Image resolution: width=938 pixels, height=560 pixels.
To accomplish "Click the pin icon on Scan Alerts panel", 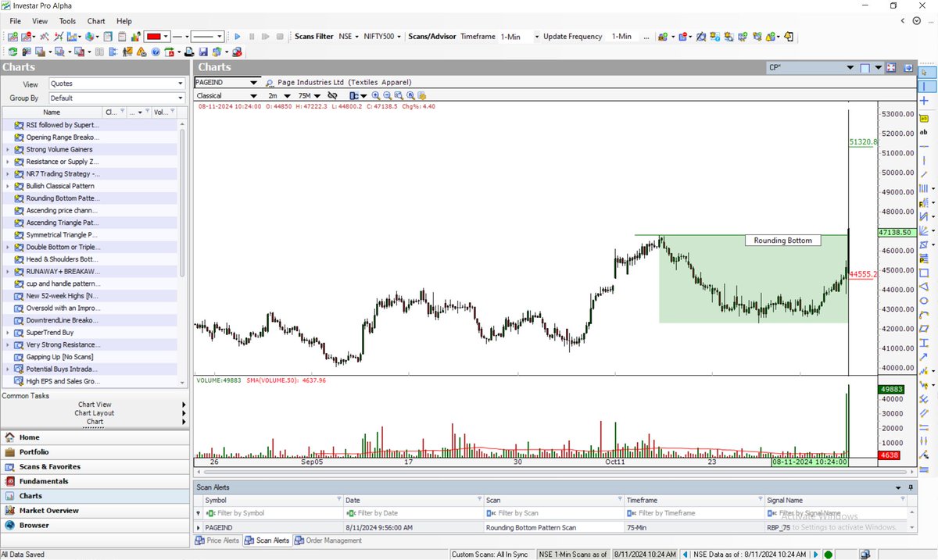I will coord(911,487).
